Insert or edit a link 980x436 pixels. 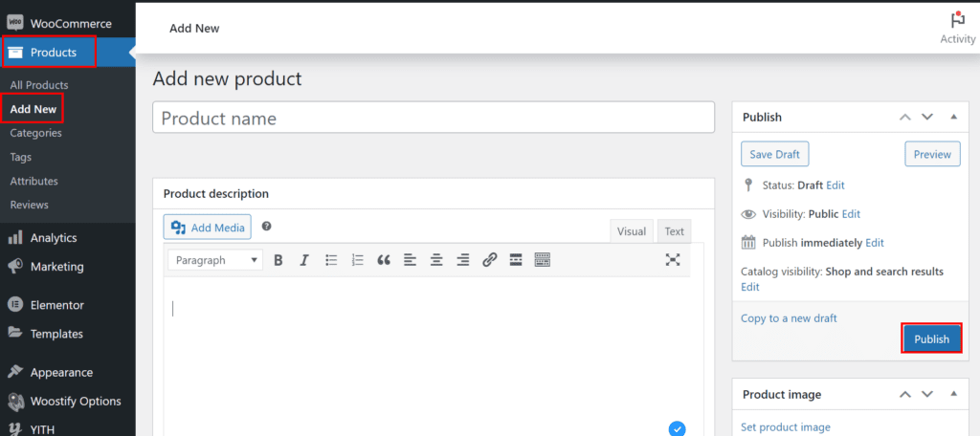pyautogui.click(x=489, y=260)
